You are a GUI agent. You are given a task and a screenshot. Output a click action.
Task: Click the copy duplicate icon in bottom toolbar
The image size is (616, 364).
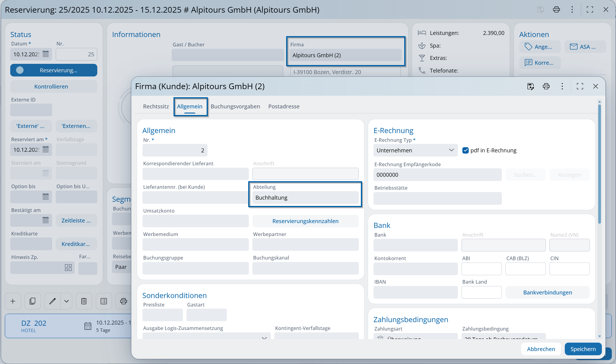coord(33,301)
